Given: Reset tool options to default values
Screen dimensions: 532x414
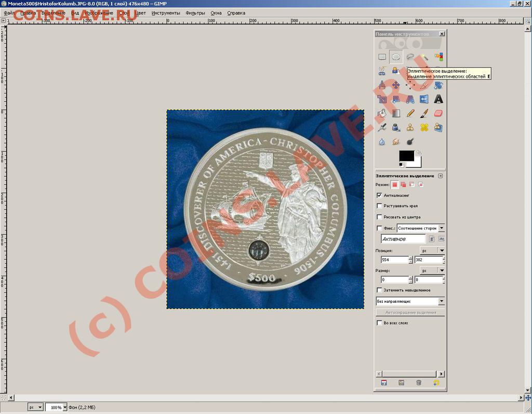Looking at the screenshot, I should [x=436, y=383].
